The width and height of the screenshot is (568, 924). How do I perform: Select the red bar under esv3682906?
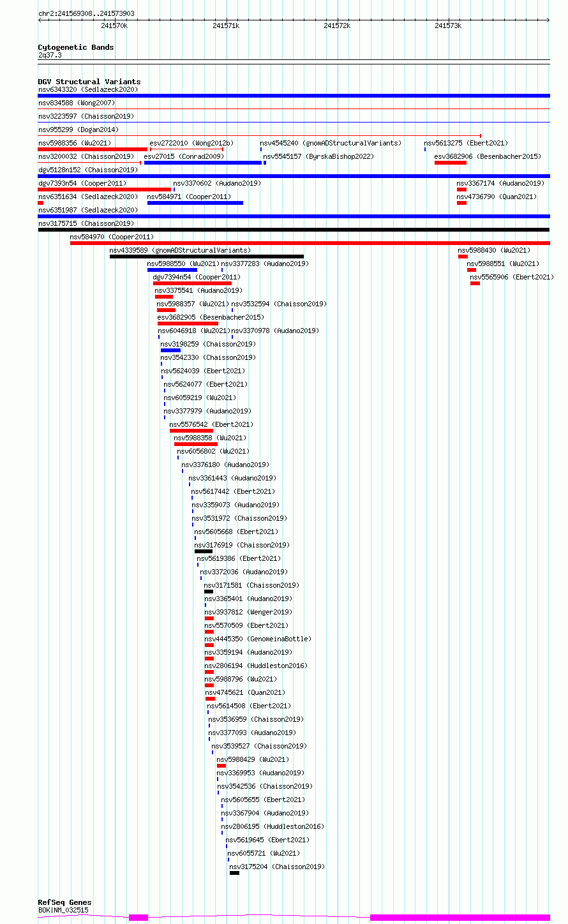pyautogui.click(x=451, y=163)
